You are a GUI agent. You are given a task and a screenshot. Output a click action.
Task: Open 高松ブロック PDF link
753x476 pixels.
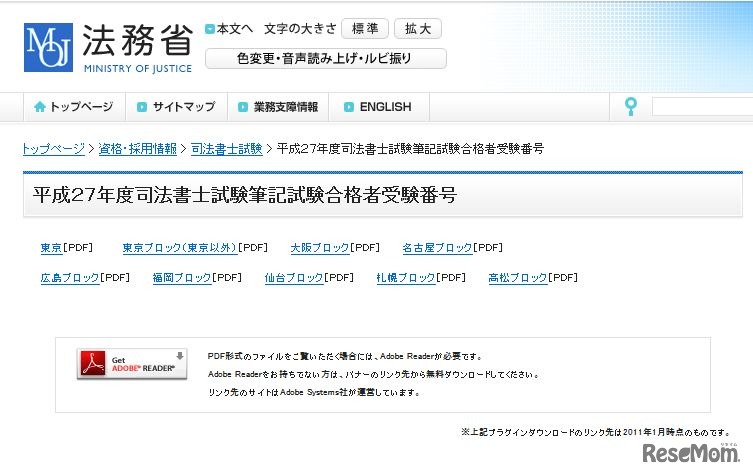pos(518,278)
